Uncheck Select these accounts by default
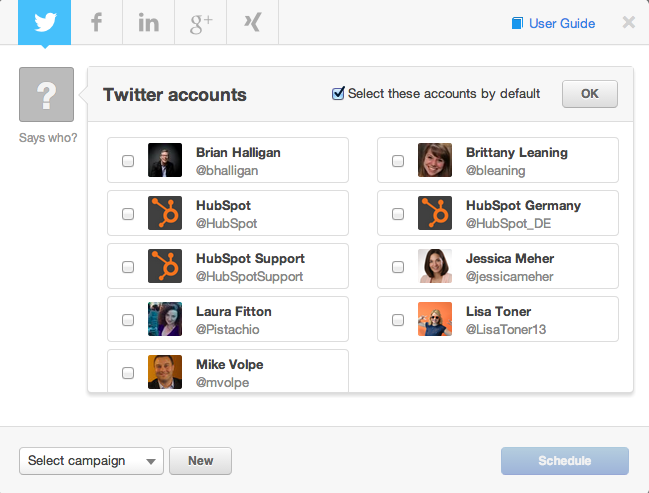 339,94
